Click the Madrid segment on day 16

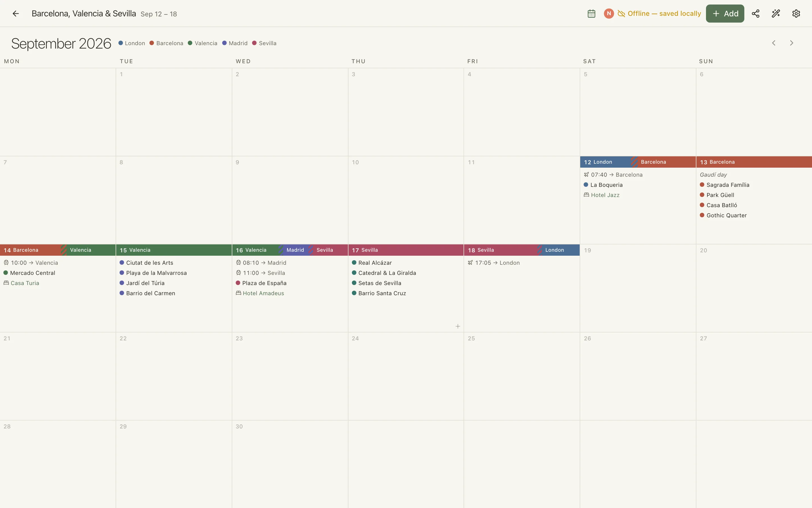295,250
